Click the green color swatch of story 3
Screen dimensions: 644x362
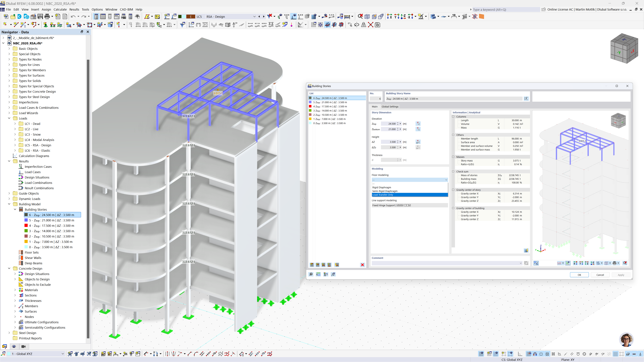(310, 110)
